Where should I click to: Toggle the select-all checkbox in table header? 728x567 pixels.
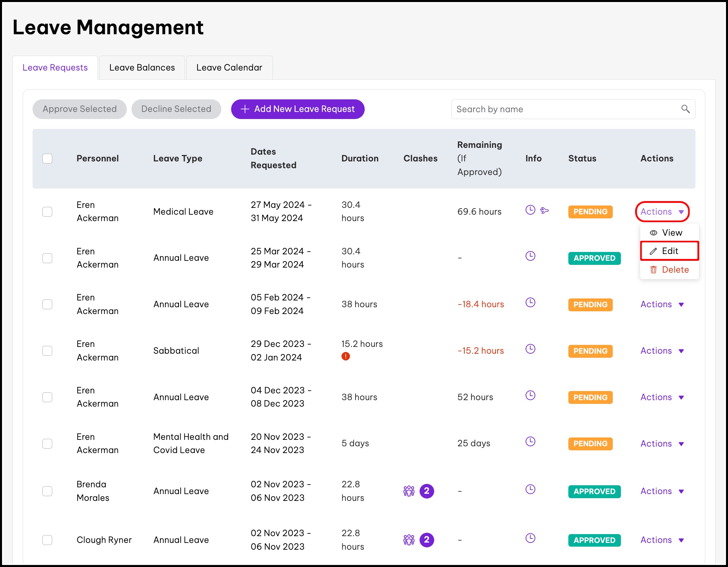pyautogui.click(x=47, y=158)
